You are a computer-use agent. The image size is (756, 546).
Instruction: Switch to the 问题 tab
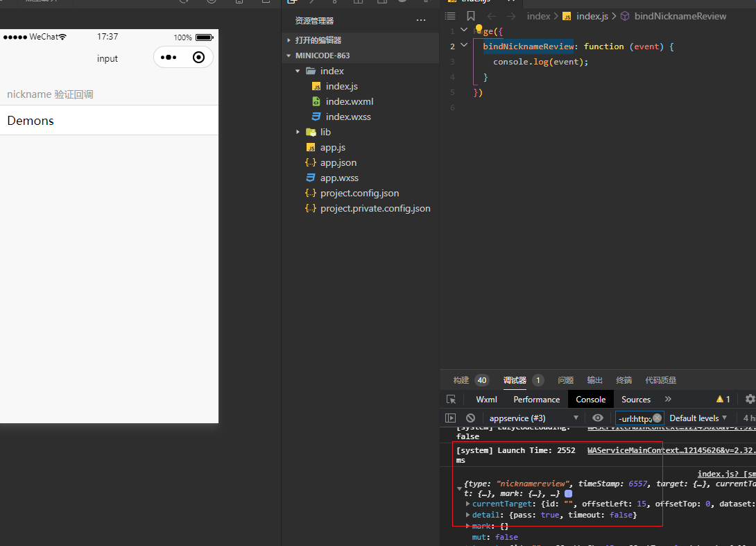pyautogui.click(x=565, y=380)
